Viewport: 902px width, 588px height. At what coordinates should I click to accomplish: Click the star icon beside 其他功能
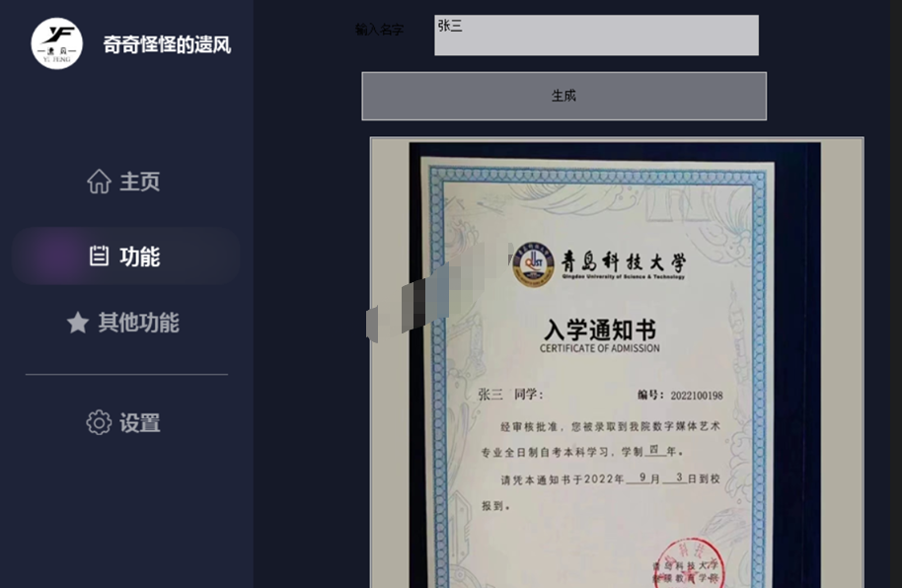point(78,323)
